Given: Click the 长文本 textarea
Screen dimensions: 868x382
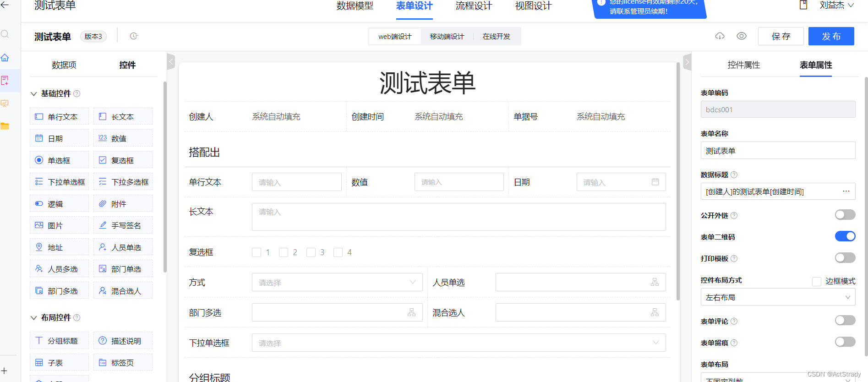Looking at the screenshot, I should (x=459, y=217).
